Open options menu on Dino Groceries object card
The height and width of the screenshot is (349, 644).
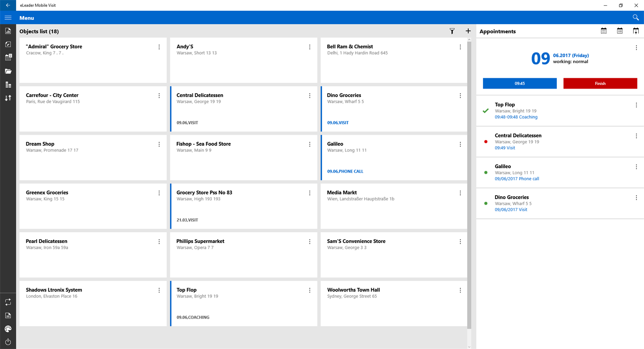pyautogui.click(x=460, y=96)
